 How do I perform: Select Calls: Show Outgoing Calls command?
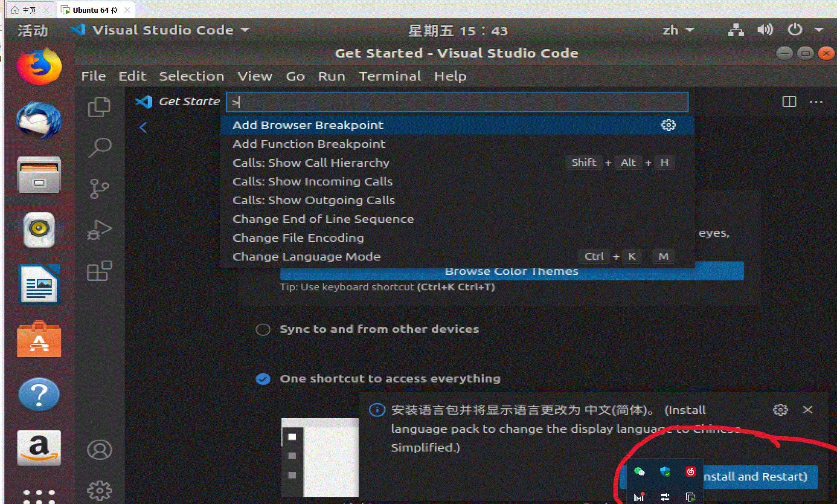tap(457, 200)
